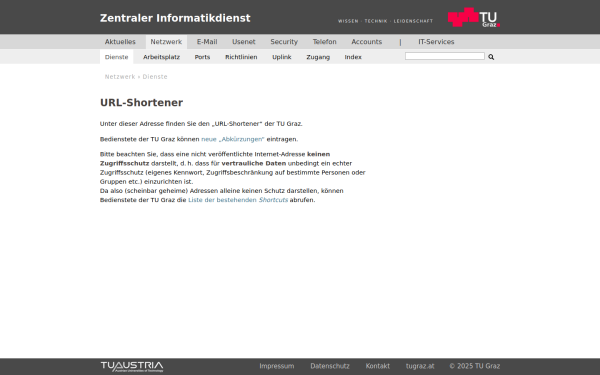This screenshot has height=375, width=600.
Task: Select the Netzwerk main tab
Action: [166, 42]
